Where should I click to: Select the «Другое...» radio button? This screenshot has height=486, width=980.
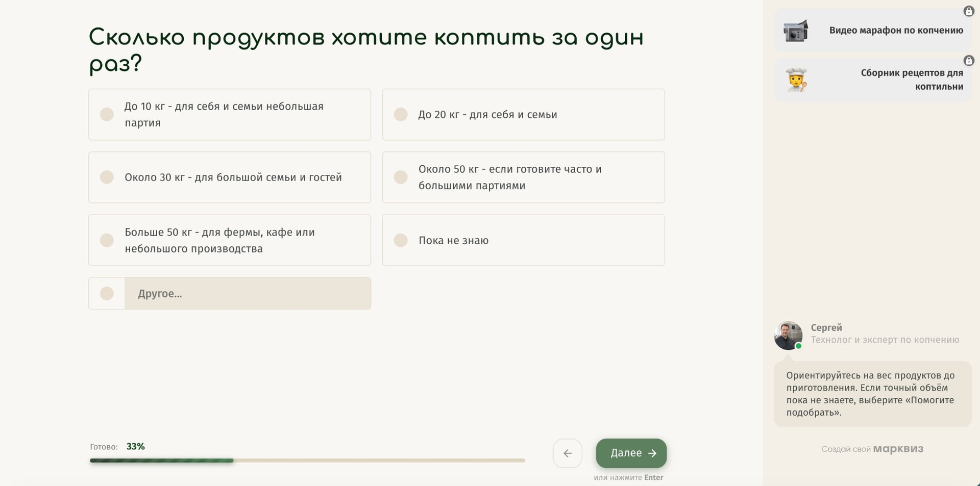[107, 293]
